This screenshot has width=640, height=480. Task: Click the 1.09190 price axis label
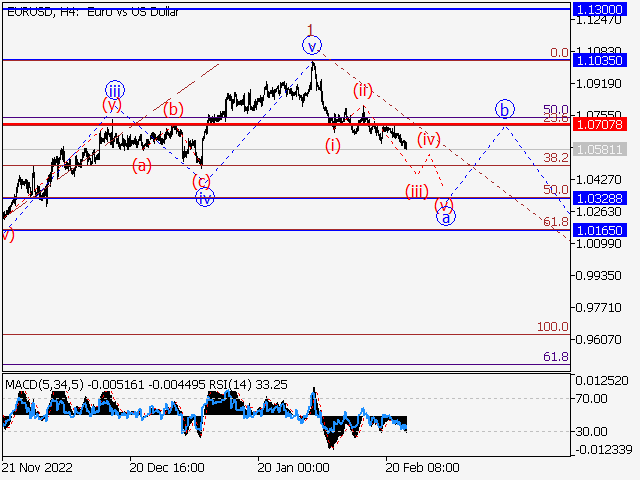[598, 84]
